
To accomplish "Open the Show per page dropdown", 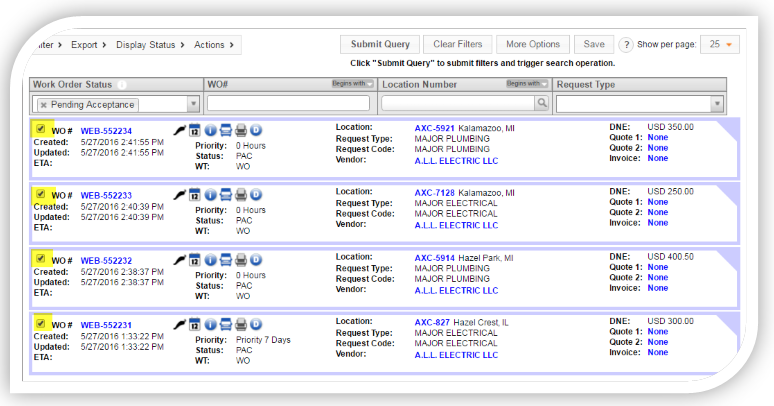I will pos(720,45).
